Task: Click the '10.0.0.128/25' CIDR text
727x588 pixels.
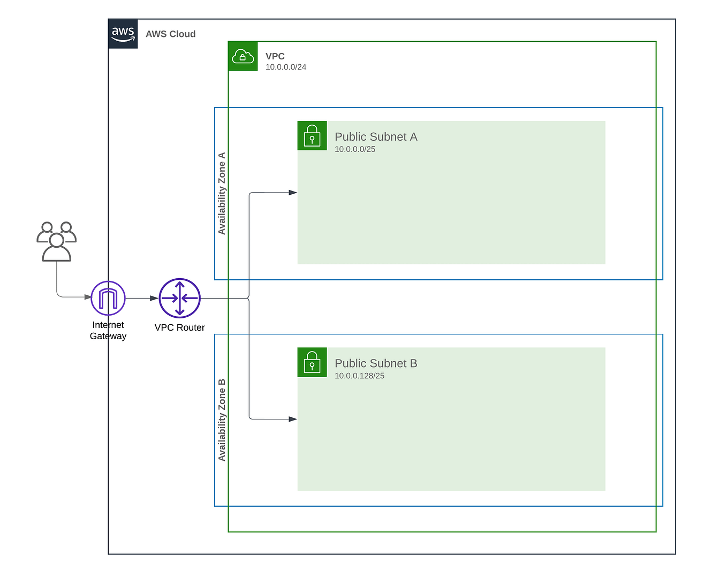Action: [x=360, y=376]
